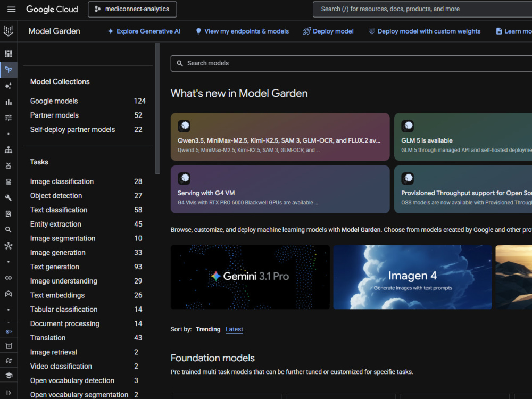Viewport: 532px width, 399px height.
Task: Open the dashboard grid icon in sidebar
Action: (x=9, y=54)
